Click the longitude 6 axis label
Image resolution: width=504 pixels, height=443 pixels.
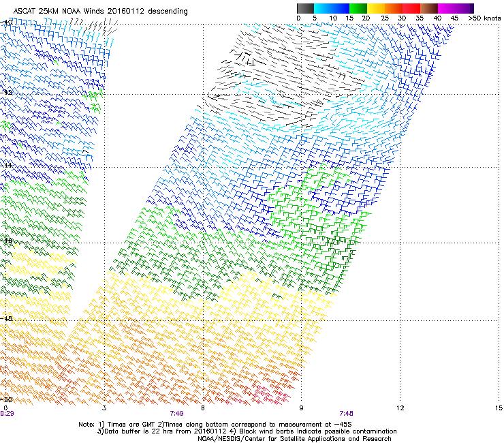203,408
